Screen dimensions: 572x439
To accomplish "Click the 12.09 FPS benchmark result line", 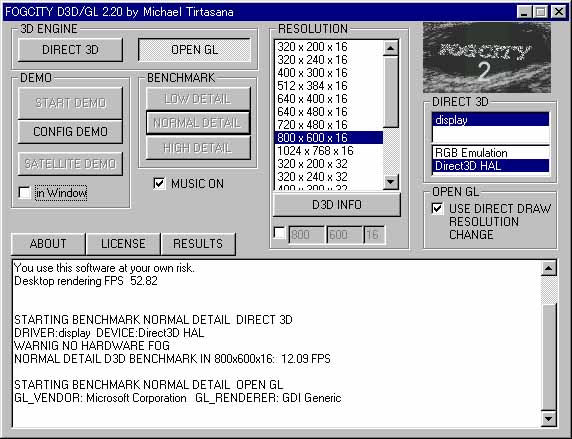I will click(172, 359).
